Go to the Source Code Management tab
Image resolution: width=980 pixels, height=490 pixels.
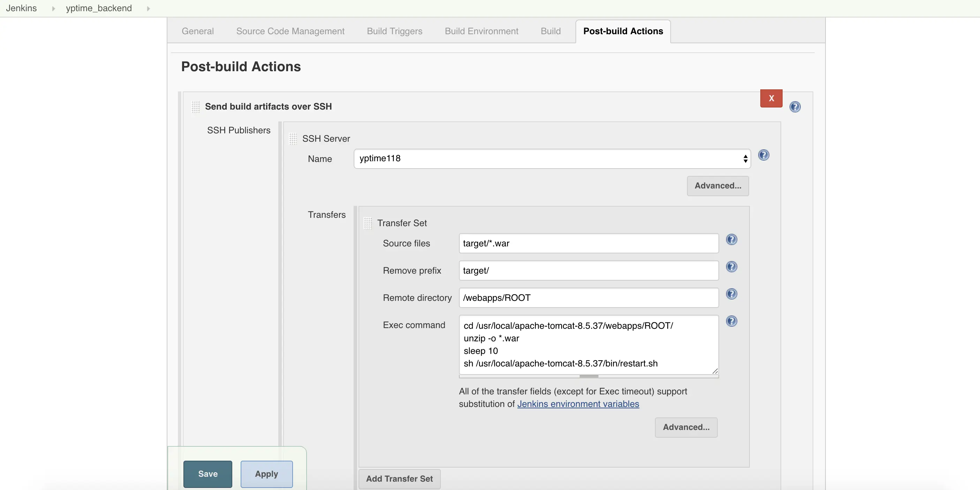[290, 31]
